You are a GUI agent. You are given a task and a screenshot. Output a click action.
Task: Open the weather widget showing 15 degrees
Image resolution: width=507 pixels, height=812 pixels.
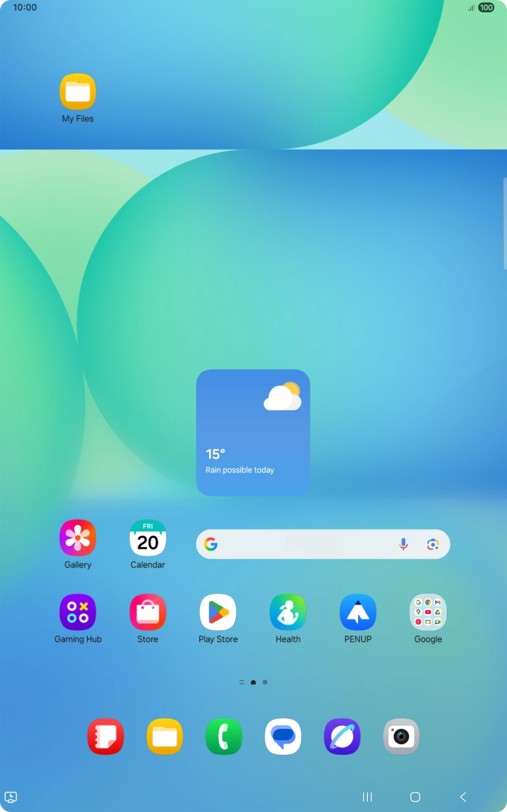[253, 433]
